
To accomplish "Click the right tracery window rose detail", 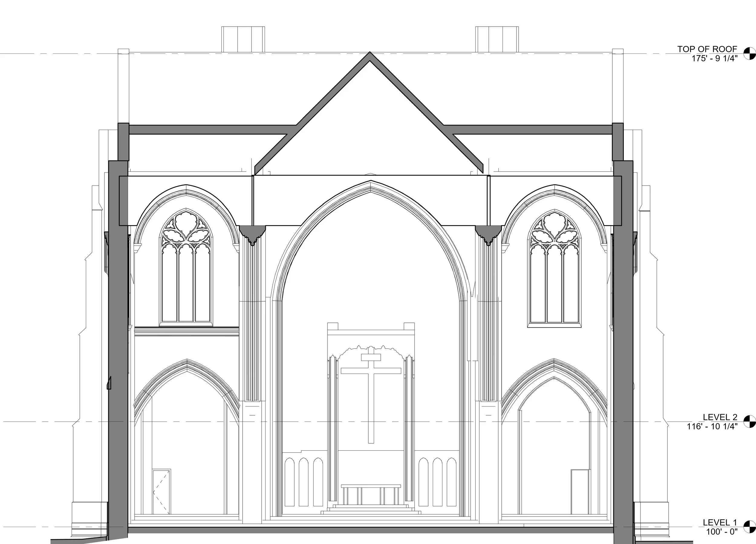I will [554, 228].
